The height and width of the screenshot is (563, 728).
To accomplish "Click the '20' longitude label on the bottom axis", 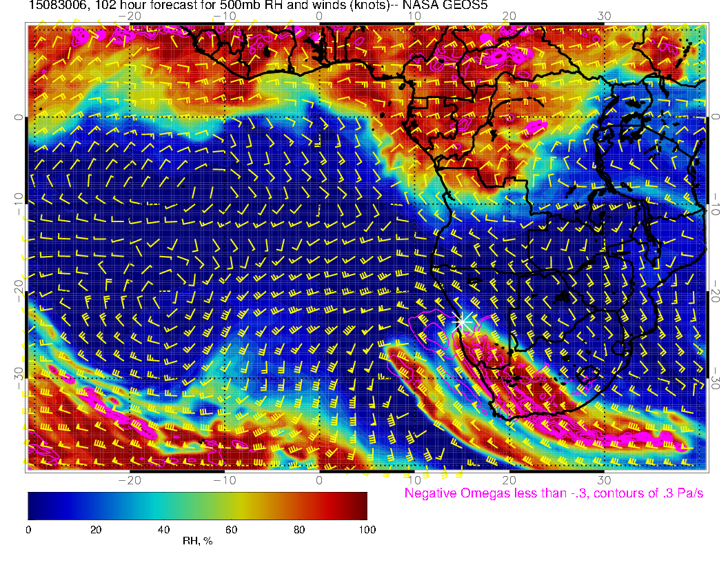I will (509, 480).
